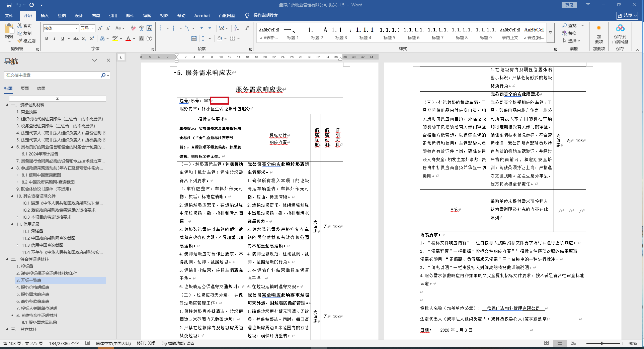The image size is (644, 349).
Task: Toggle bold formatting
Action: click(x=47, y=39)
